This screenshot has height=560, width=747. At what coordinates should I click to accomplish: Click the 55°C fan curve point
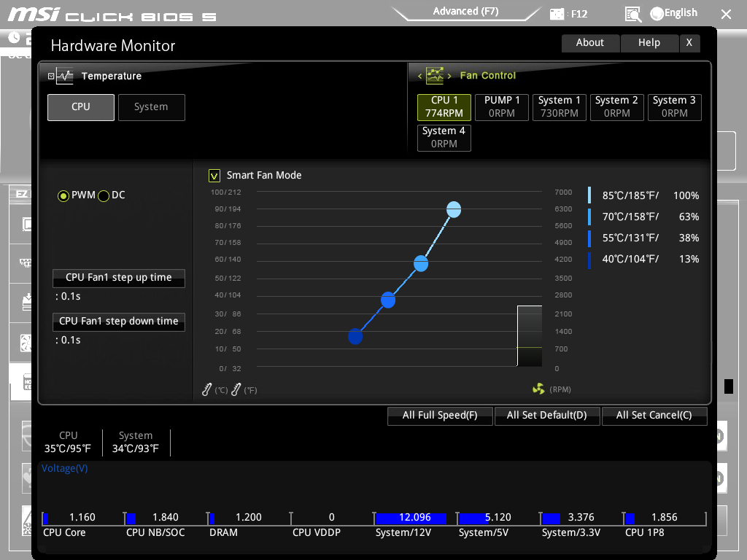click(x=388, y=300)
